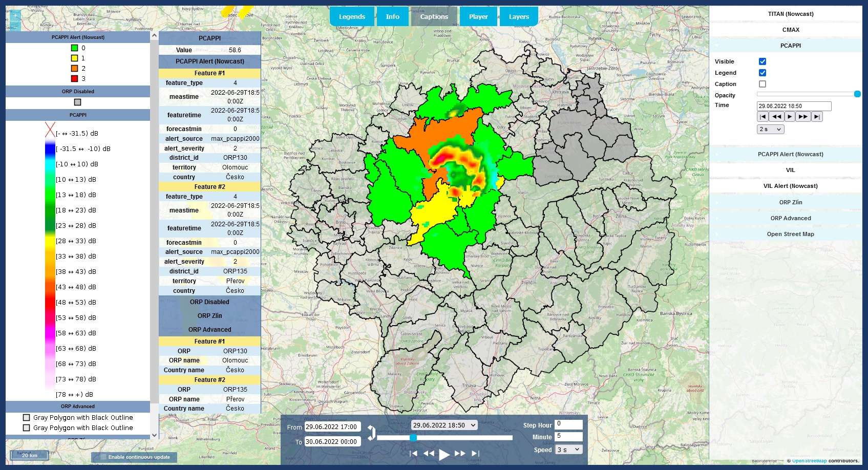Click layer Time input 29.06.2022 18:50

tap(794, 106)
